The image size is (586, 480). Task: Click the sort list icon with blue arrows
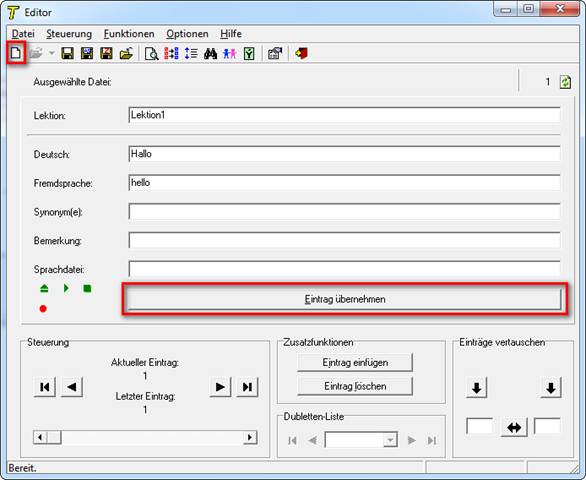point(191,53)
